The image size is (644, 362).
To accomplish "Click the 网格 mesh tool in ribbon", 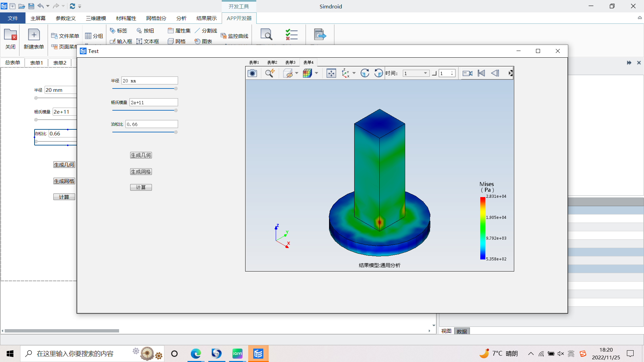I will [x=177, y=41].
